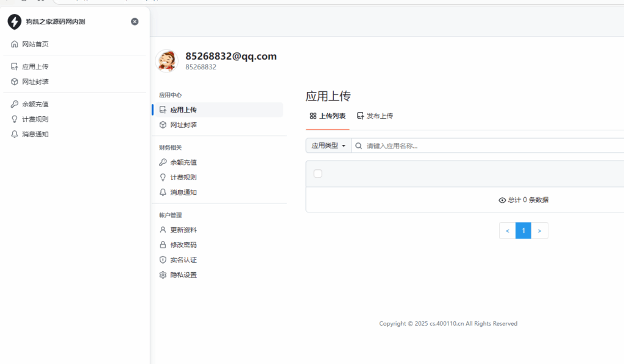Click the next page arrow

coord(539,231)
